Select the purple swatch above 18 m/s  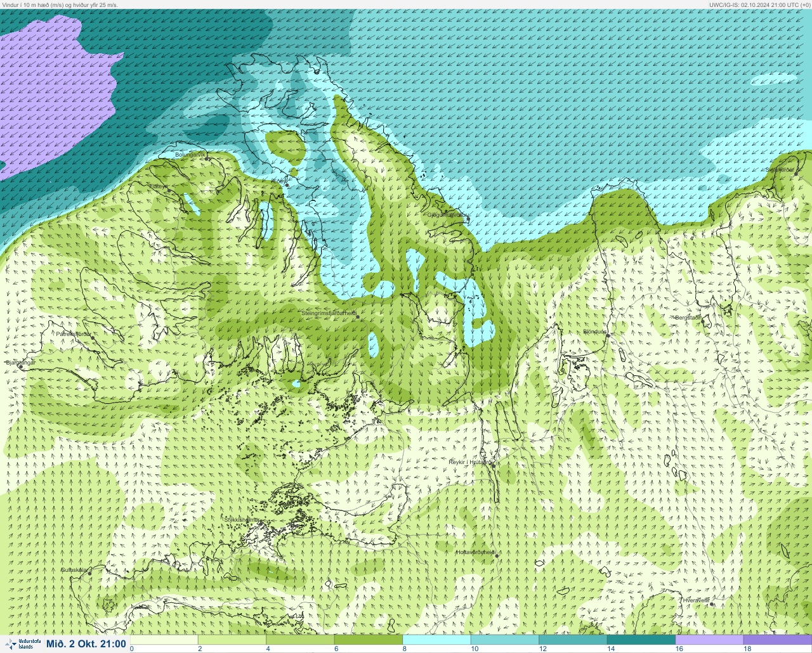(778, 640)
